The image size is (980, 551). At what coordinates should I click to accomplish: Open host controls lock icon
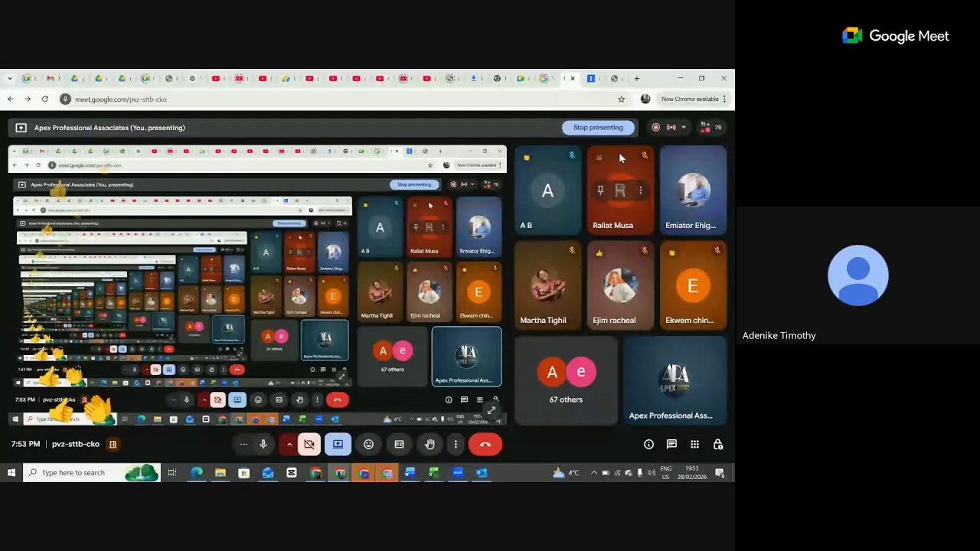[x=718, y=445]
